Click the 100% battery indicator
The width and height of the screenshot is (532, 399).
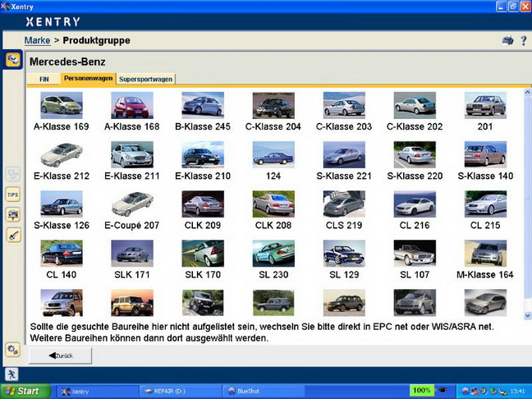point(422,391)
